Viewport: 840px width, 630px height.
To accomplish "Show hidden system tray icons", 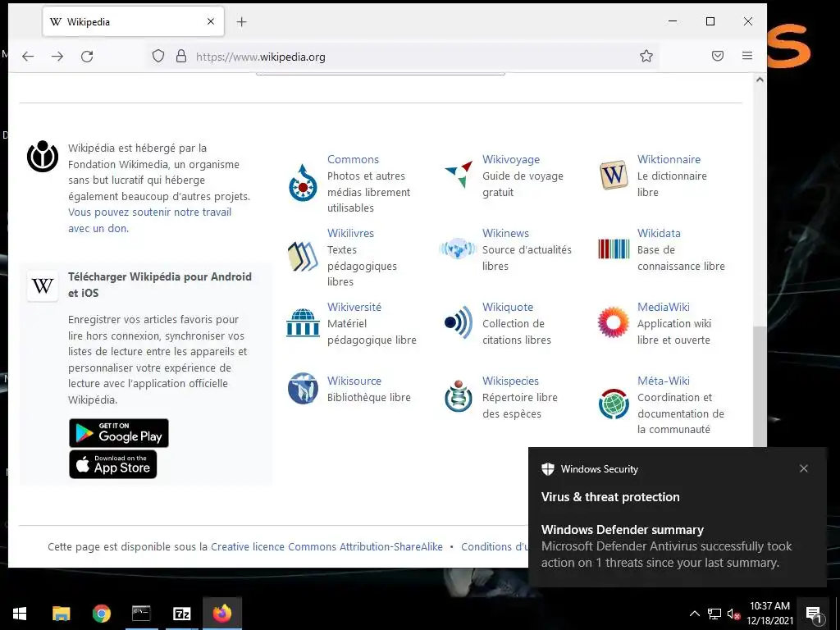I will point(694,614).
